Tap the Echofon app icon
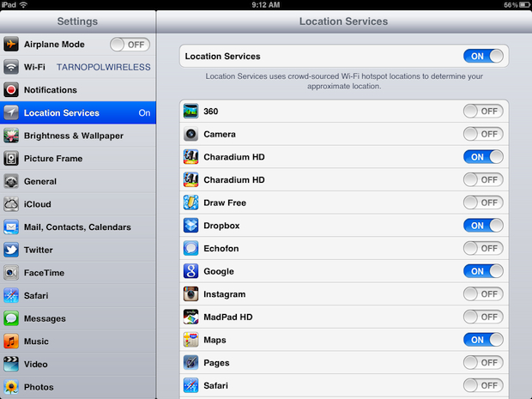The height and width of the screenshot is (399, 532). click(x=190, y=248)
